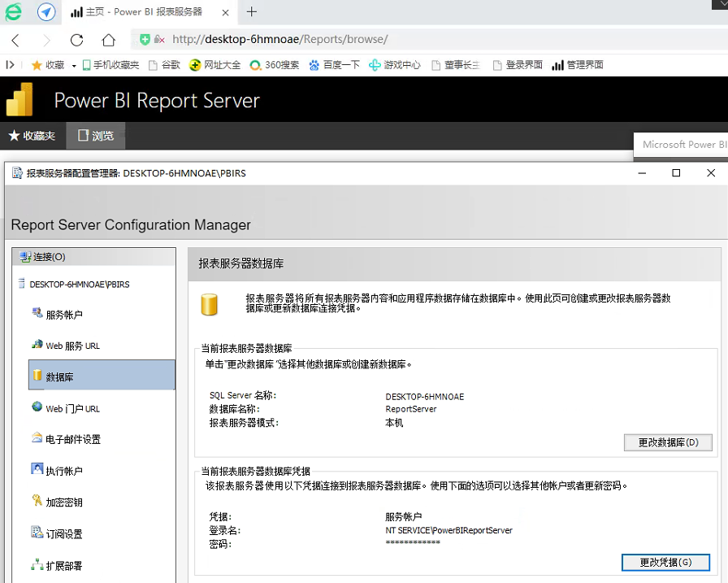Click the green security shield icon
728x583 pixels.
tap(145, 40)
